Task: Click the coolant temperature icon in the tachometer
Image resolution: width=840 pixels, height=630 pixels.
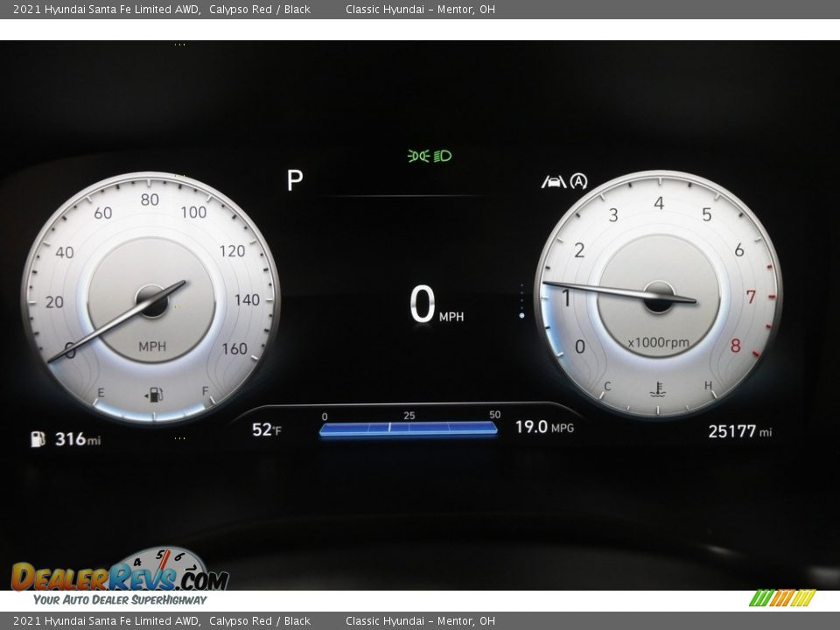Action: [x=657, y=389]
